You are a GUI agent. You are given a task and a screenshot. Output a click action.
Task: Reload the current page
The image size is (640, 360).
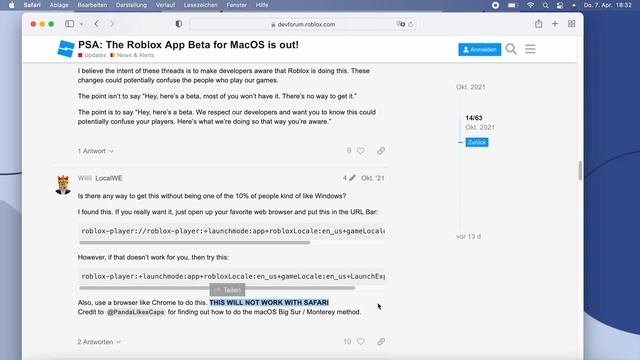pyautogui.click(x=411, y=24)
